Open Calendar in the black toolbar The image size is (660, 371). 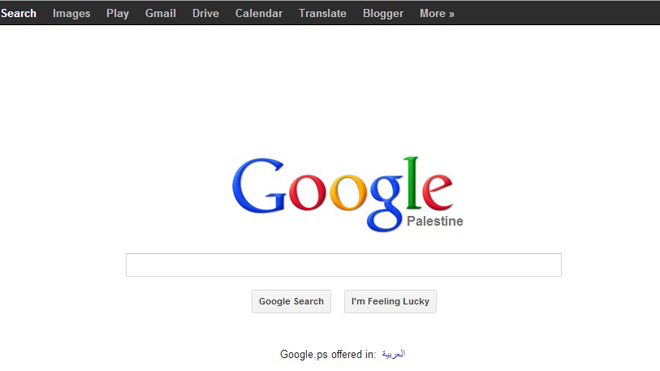pyautogui.click(x=258, y=13)
